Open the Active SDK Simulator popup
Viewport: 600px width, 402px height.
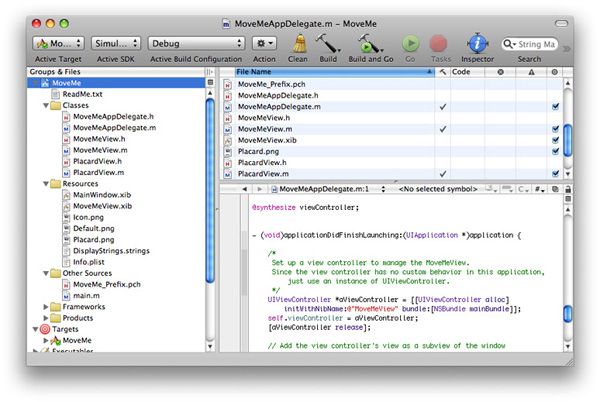click(x=116, y=43)
